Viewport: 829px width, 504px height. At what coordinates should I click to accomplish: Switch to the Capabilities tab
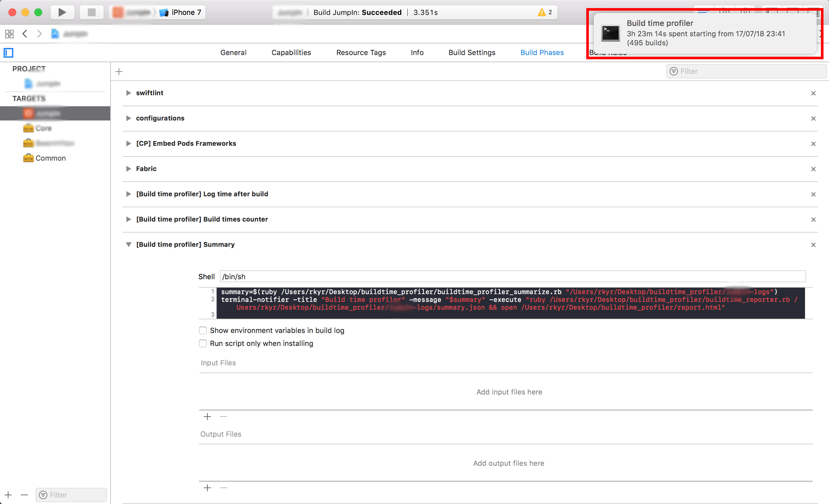(291, 52)
